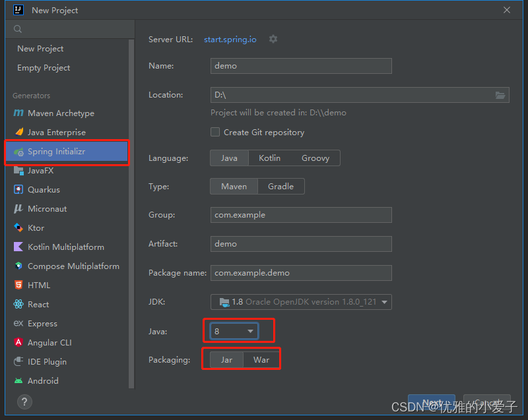
Task: Click the Group input field
Action: coord(301,215)
